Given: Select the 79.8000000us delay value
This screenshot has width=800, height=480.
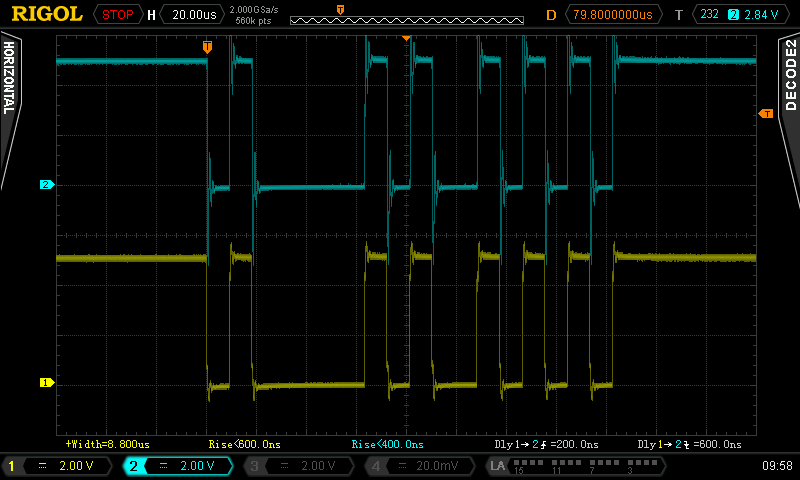Looking at the screenshot, I should (x=613, y=14).
